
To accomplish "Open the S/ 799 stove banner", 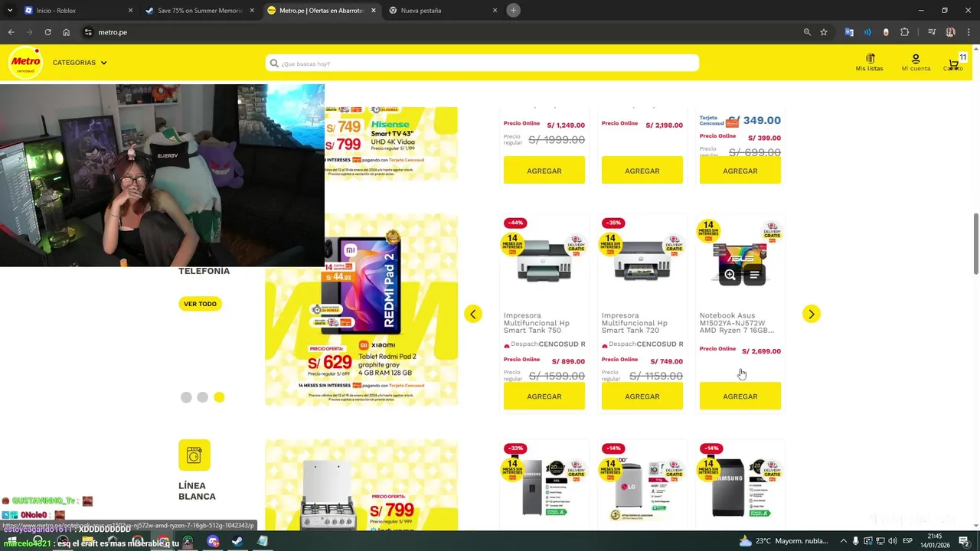I will point(361,485).
